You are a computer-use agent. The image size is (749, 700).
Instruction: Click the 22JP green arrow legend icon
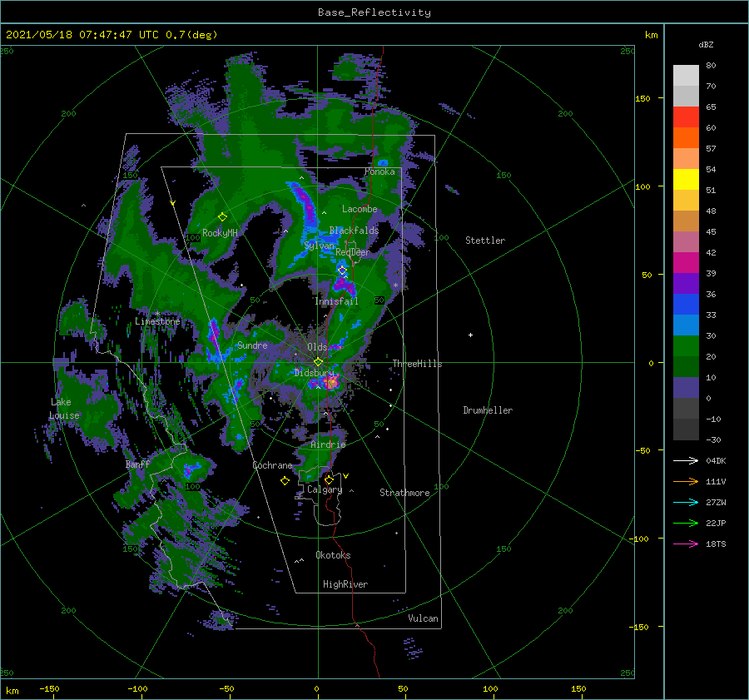tap(686, 523)
